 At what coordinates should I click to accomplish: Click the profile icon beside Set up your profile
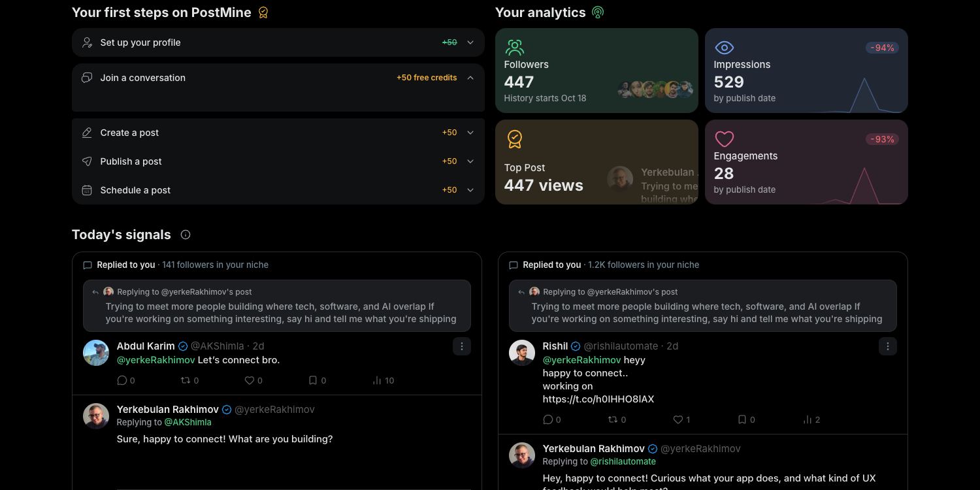tap(87, 42)
